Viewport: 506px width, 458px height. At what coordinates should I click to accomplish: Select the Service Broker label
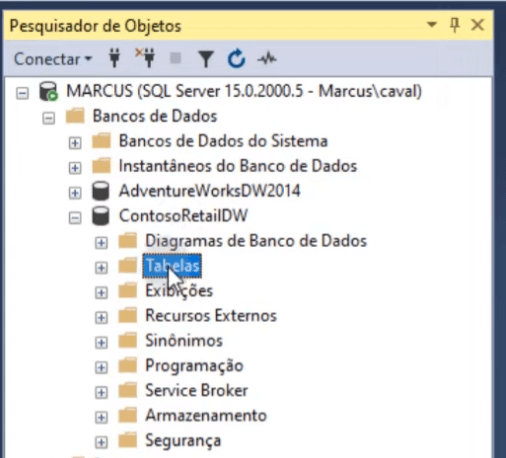pos(197,390)
